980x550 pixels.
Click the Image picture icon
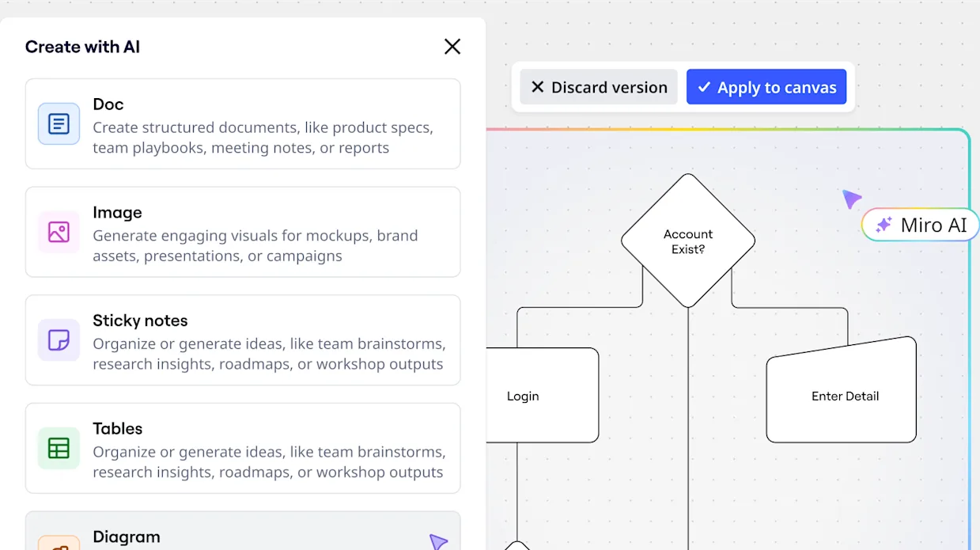59,232
